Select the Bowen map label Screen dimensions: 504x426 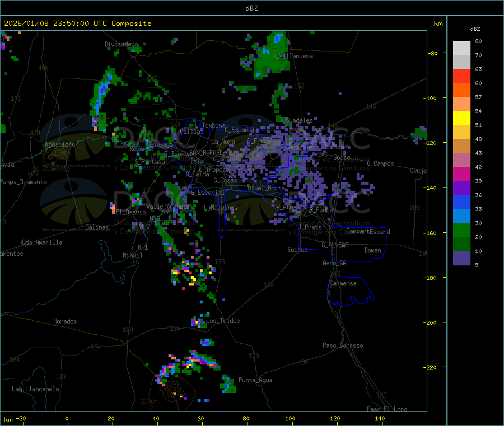372,250
